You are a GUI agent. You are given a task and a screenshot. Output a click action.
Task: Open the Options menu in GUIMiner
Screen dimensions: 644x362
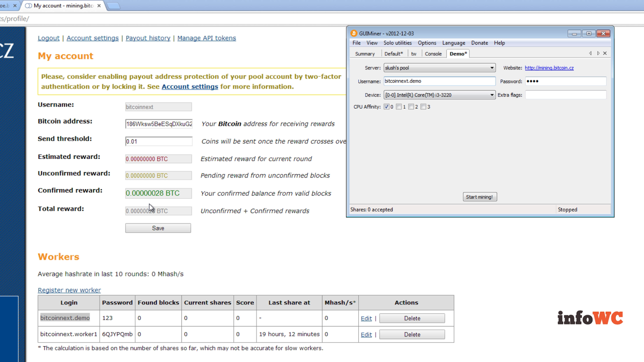[x=427, y=43]
